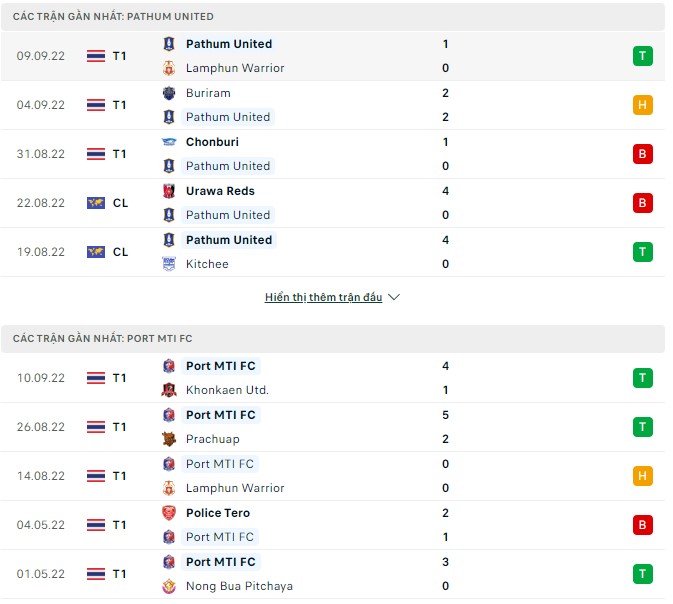Click the green T badge for 09.09.22 match

pos(642,56)
